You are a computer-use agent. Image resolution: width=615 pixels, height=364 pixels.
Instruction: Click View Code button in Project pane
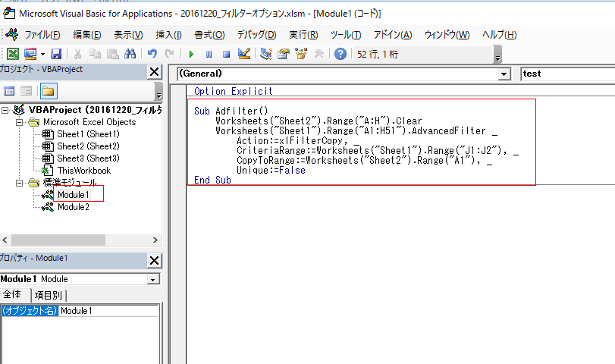pyautogui.click(x=9, y=92)
